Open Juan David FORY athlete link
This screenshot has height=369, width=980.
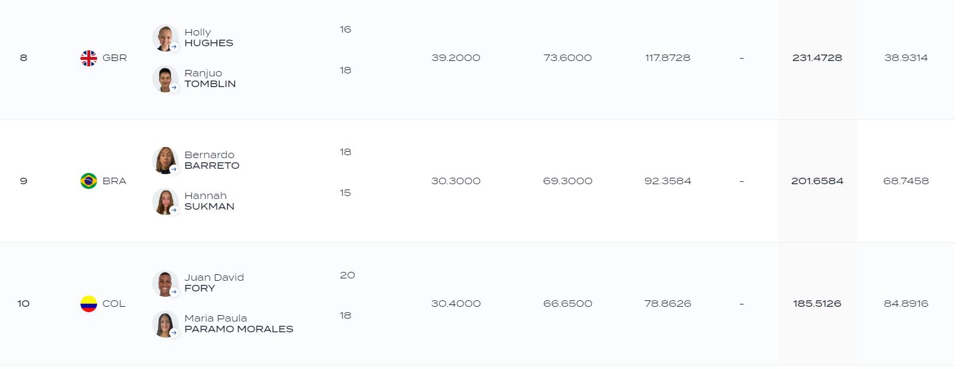(214, 283)
